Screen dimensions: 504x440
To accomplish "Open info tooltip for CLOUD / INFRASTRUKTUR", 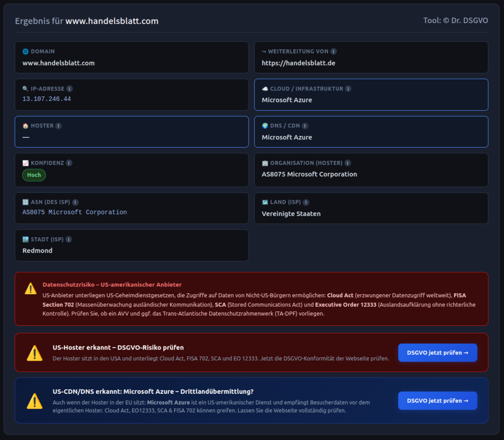I will (348, 89).
